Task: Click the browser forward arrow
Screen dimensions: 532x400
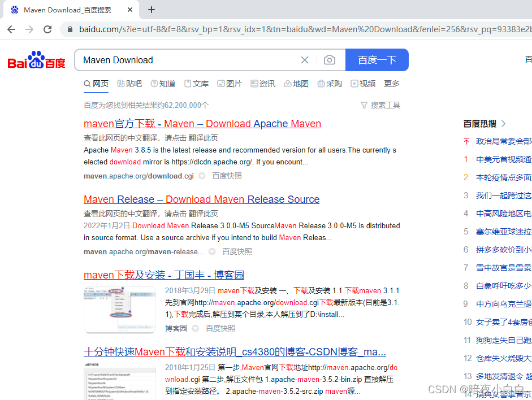Action: tap(29, 29)
